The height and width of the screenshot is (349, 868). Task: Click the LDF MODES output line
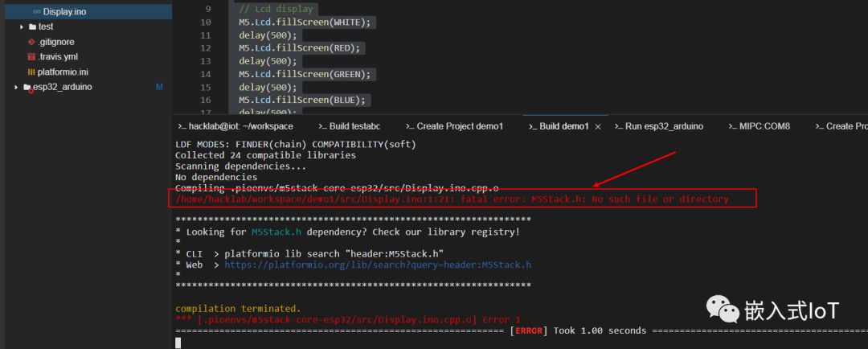coord(296,145)
